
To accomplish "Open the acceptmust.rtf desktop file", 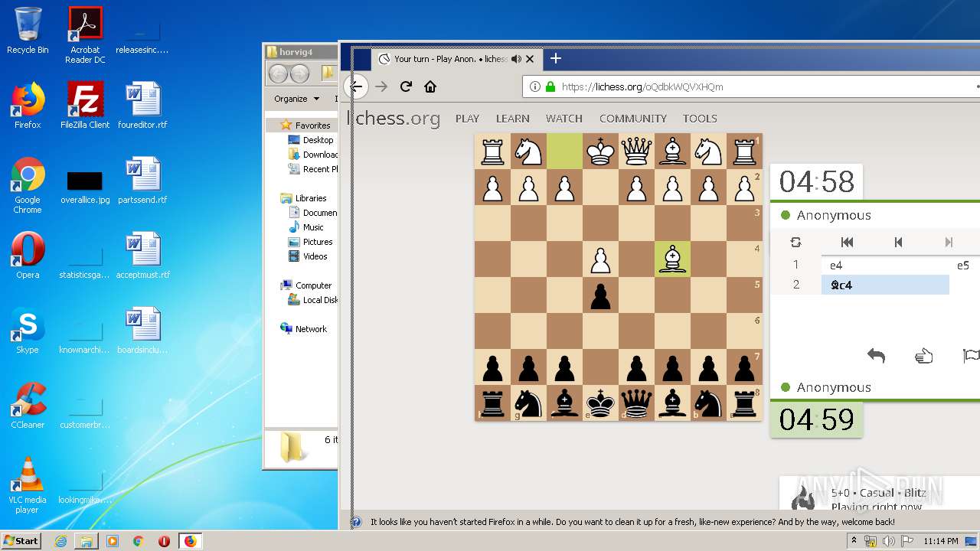I will coord(142,256).
